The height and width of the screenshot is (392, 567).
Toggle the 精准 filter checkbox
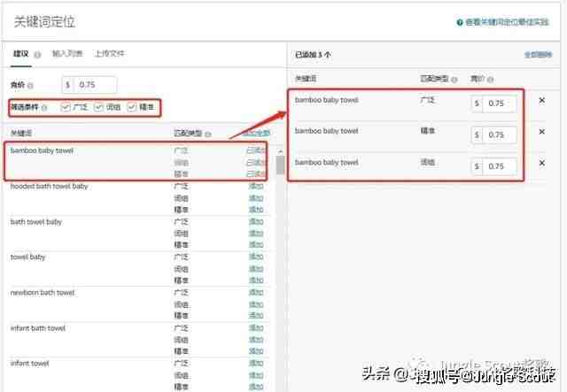pyautogui.click(x=132, y=107)
